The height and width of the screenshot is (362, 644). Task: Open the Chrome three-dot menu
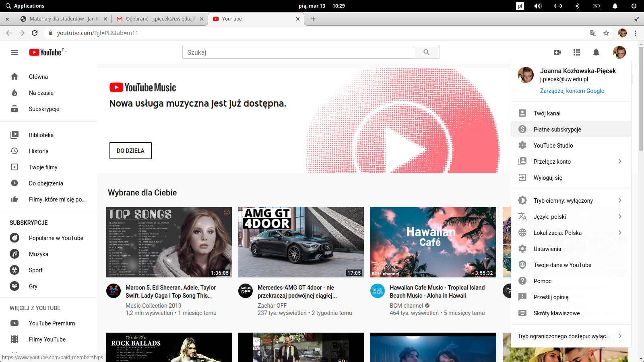click(x=636, y=33)
